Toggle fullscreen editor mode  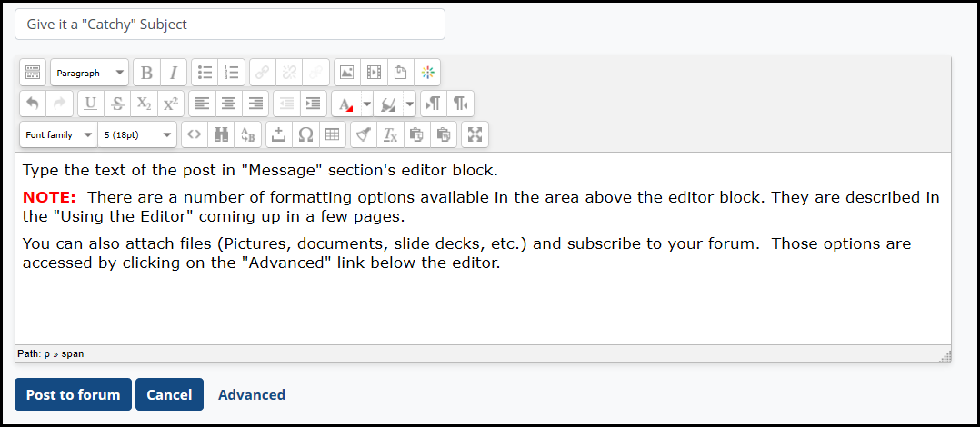coord(475,134)
